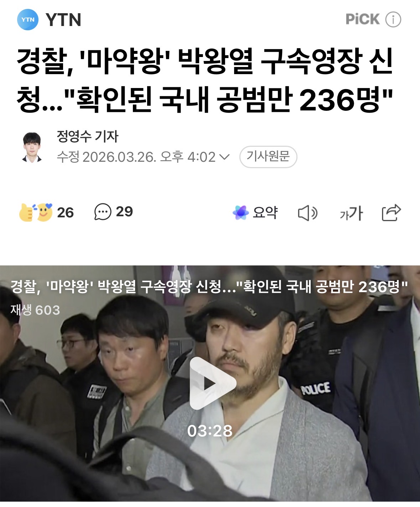The height and width of the screenshot is (507, 420).
Task: Tap the PiCK badge
Action: click(363, 19)
